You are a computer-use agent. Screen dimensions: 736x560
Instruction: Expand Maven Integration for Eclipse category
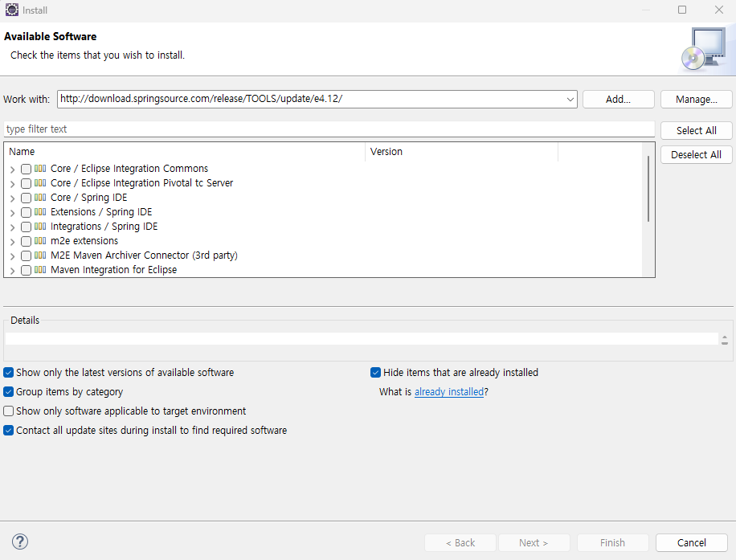click(13, 271)
